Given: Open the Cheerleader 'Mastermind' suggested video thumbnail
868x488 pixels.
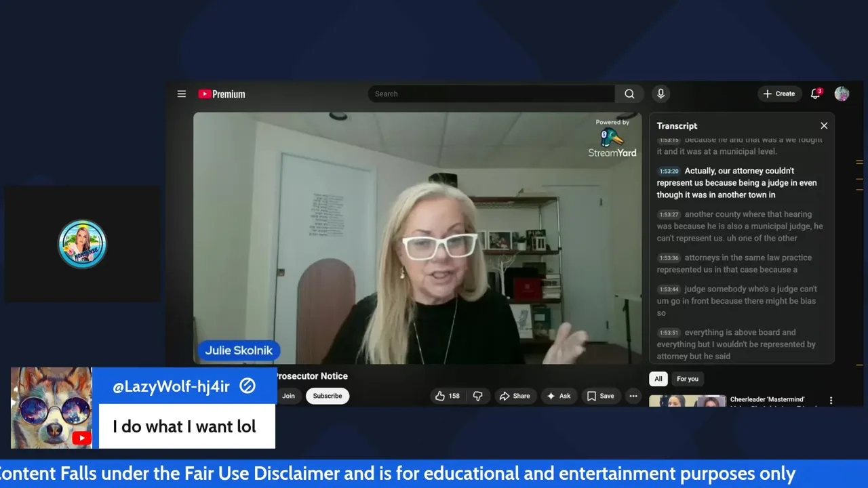Looking at the screenshot, I should click(x=687, y=401).
